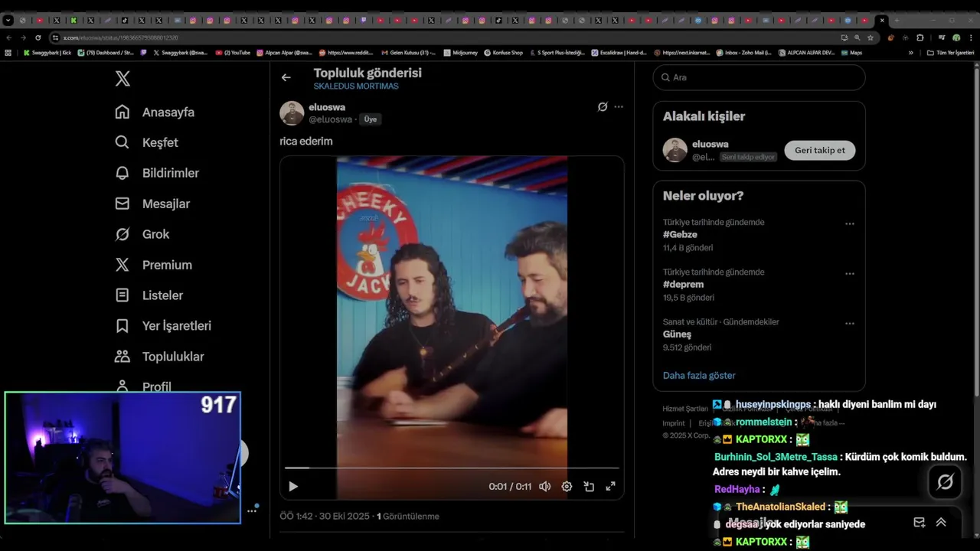Open the apps grid in bookmarks bar
Screen dimensions: 980x551
pos(8,53)
